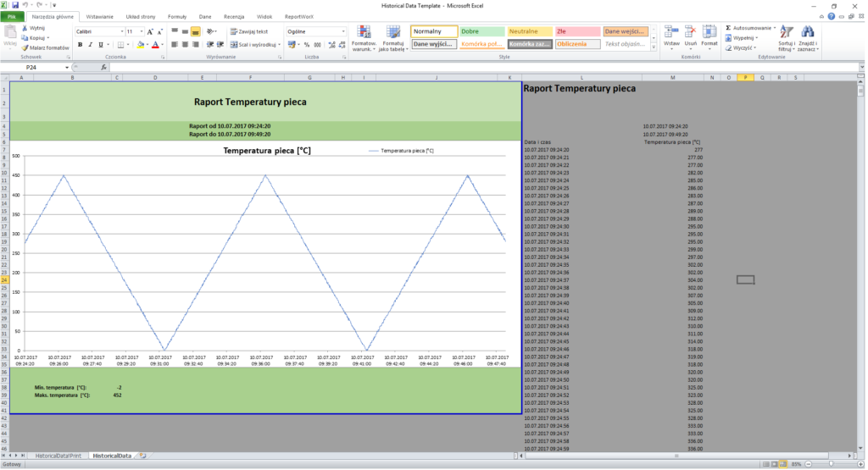Toggle italic formatting
This screenshot has width=868, height=470.
pos(90,45)
